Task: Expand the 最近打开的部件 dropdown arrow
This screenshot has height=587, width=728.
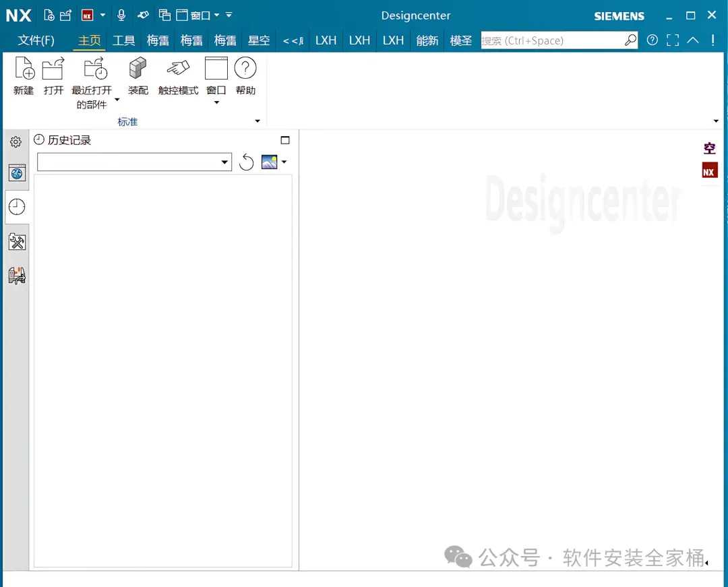Action: click(117, 99)
